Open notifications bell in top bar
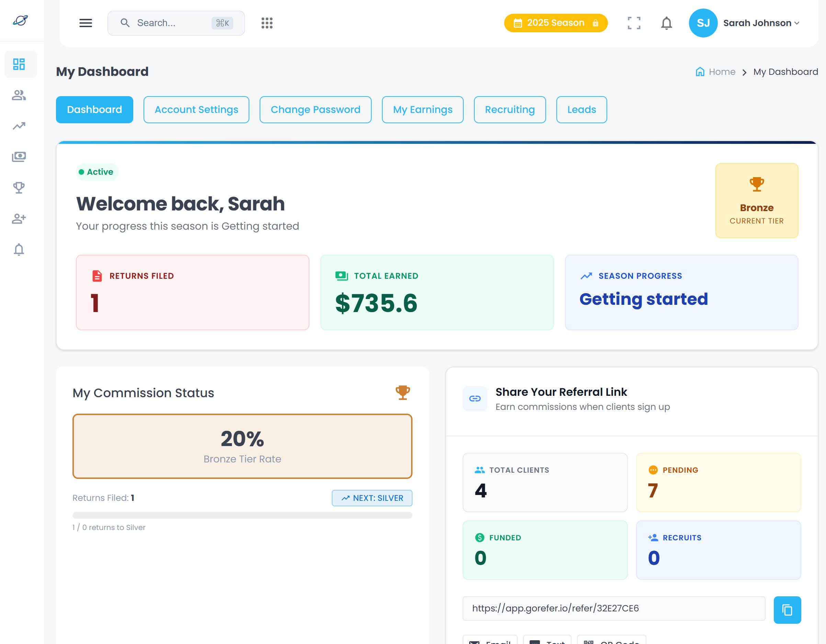The height and width of the screenshot is (644, 826). point(666,23)
